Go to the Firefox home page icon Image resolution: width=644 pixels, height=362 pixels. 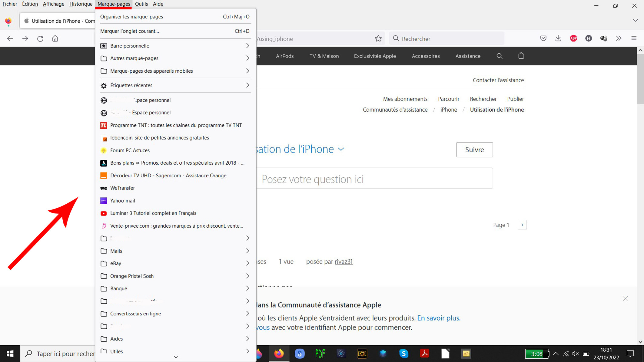tap(55, 39)
